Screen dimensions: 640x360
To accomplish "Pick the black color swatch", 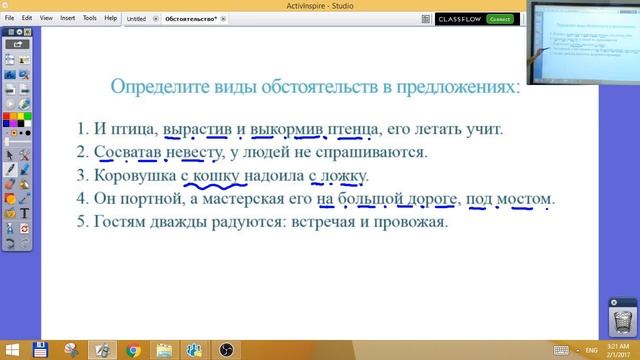I will pos(20,123).
